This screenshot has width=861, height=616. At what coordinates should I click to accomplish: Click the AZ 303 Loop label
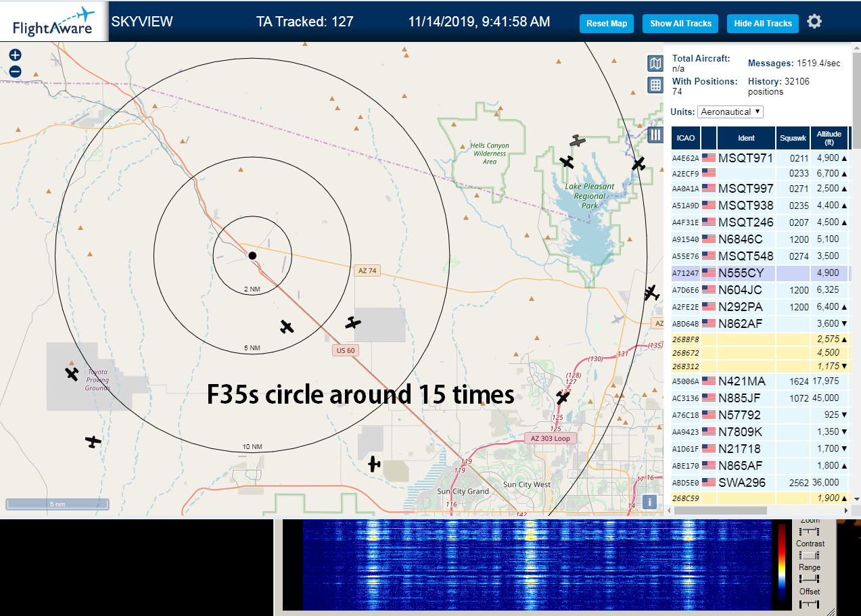[551, 438]
